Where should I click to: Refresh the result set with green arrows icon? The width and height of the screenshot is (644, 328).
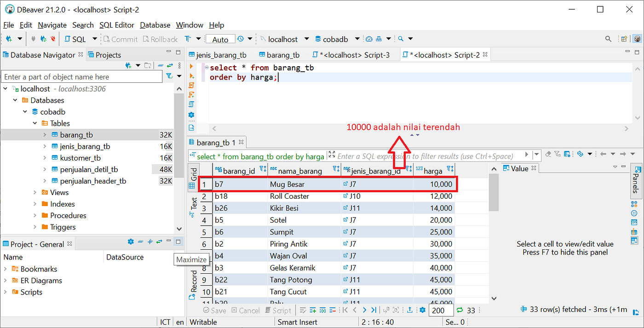(x=460, y=310)
